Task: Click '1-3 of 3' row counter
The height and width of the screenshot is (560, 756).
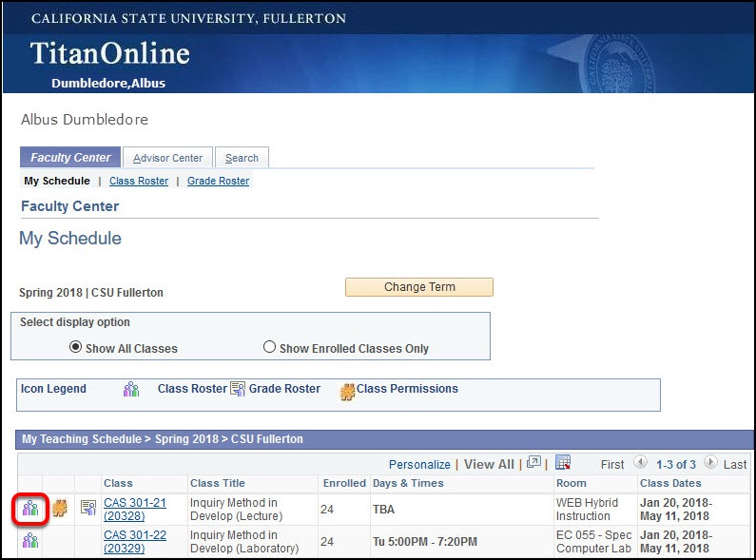Action: [676, 465]
